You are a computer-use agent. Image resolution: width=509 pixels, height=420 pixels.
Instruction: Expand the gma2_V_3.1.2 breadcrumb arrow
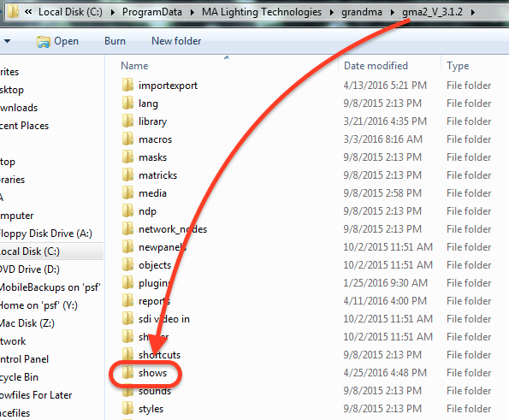coord(472,12)
